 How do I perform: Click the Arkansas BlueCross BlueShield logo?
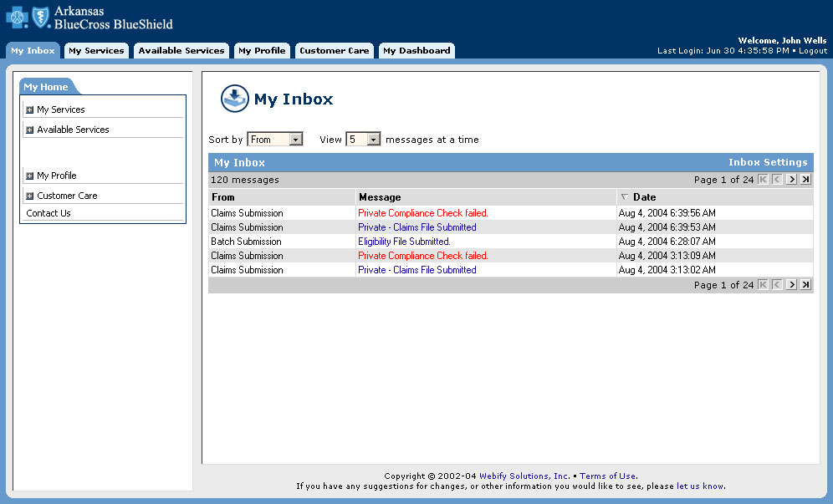(x=89, y=18)
